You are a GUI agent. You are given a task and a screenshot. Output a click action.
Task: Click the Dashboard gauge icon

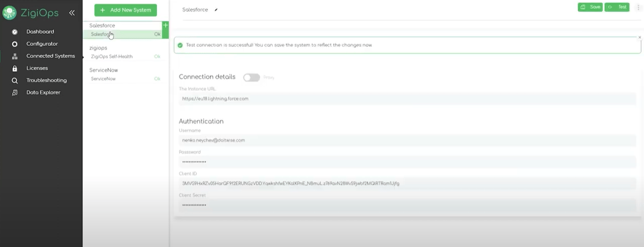click(x=15, y=31)
